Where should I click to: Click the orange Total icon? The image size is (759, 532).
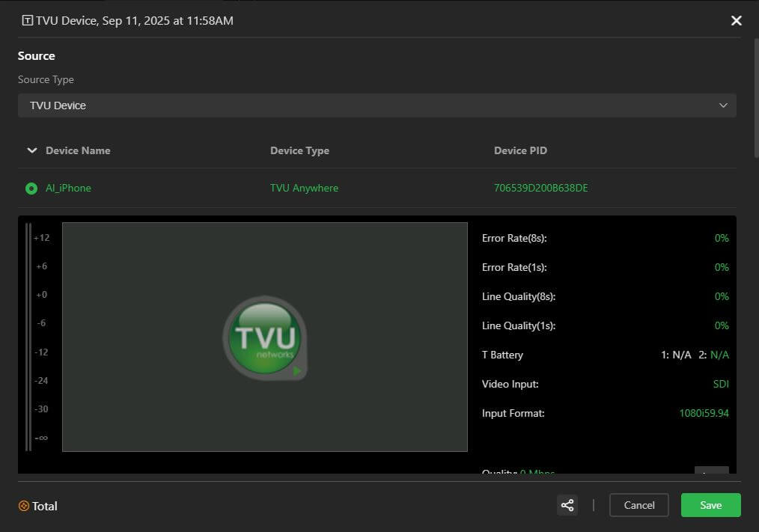(23, 507)
